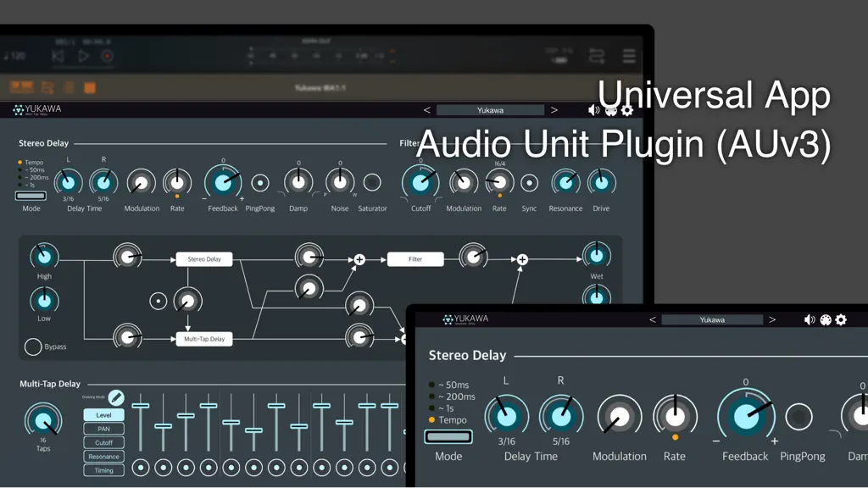
Task: Open the Yukawa preset name list in main window
Action: (x=491, y=110)
